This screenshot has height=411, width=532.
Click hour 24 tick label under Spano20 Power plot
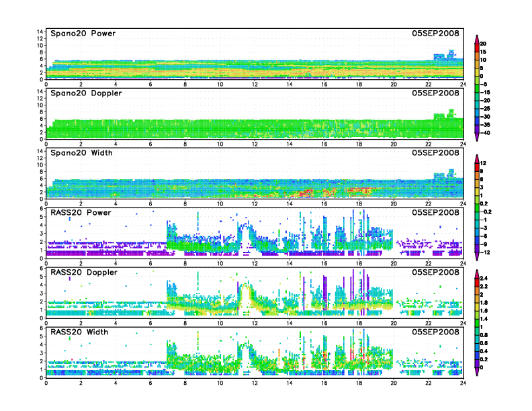463,85
